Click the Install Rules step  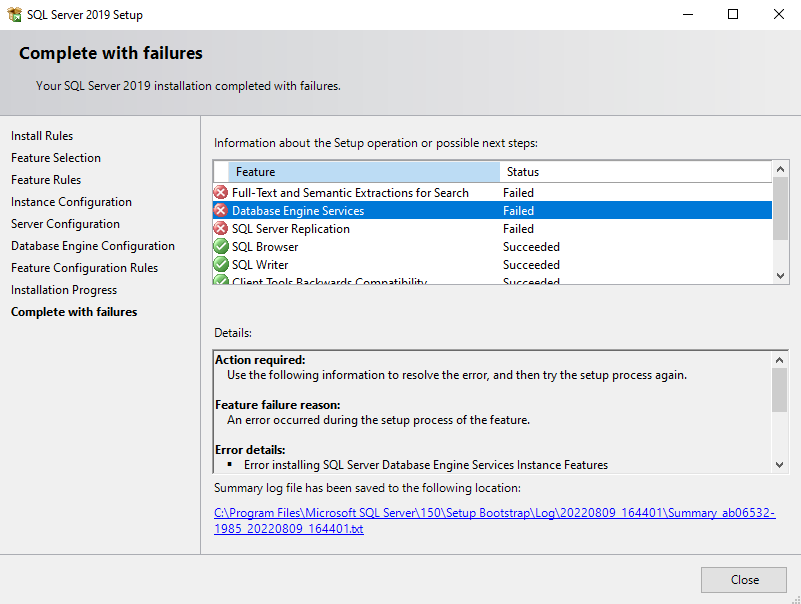coord(42,136)
